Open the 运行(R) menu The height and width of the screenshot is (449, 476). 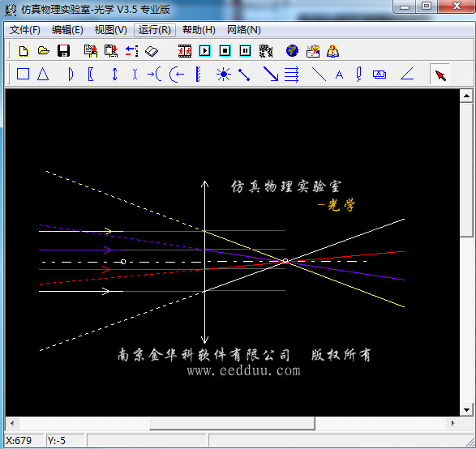pyautogui.click(x=155, y=30)
